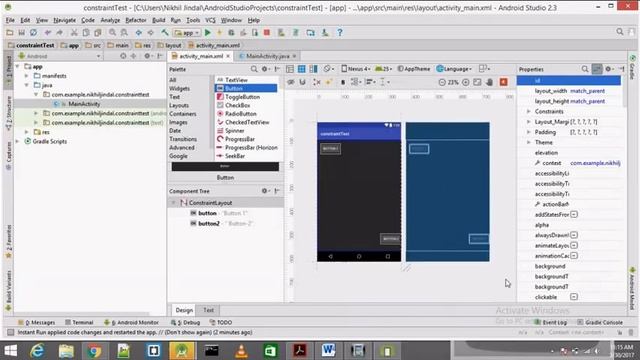Image resolution: width=640 pixels, height=360 pixels.
Task: Expand the Constraints property group
Action: coord(529,111)
